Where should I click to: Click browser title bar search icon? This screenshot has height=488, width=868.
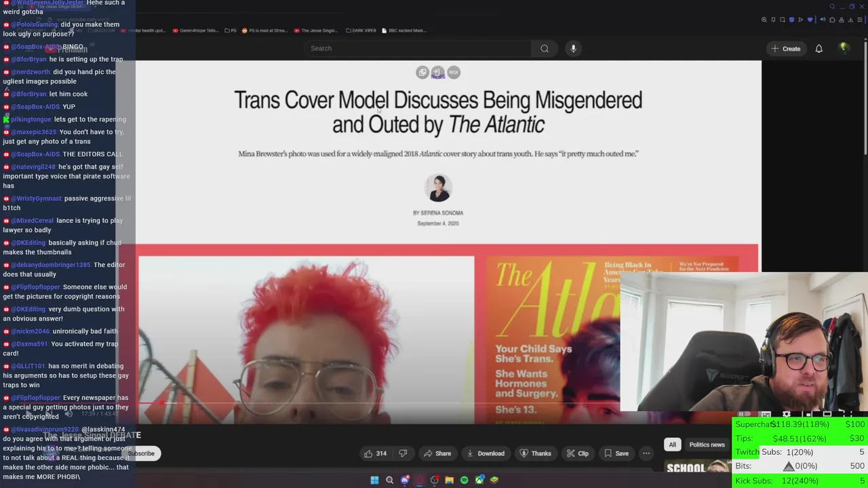coord(832,7)
